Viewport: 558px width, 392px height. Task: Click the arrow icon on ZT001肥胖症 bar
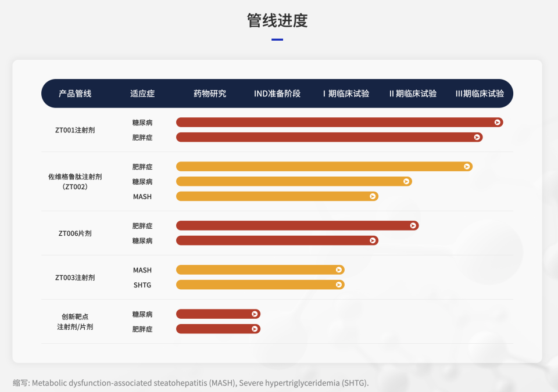[477, 137]
